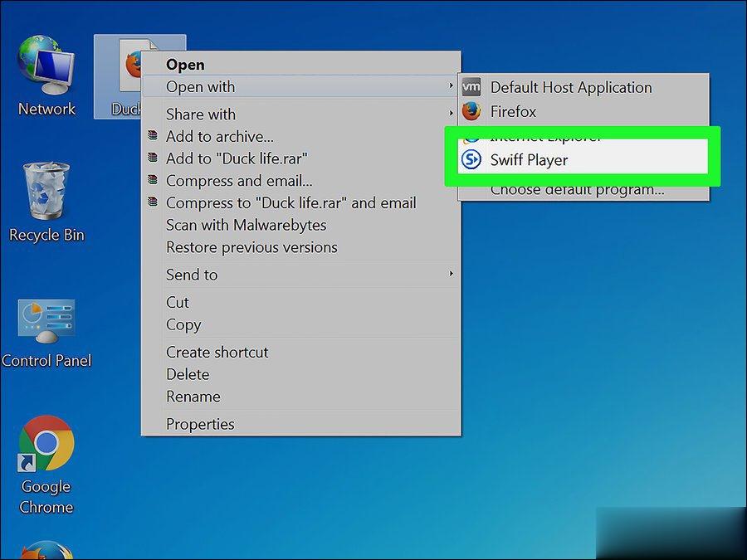Expand the Send to submenu arrow

451,274
